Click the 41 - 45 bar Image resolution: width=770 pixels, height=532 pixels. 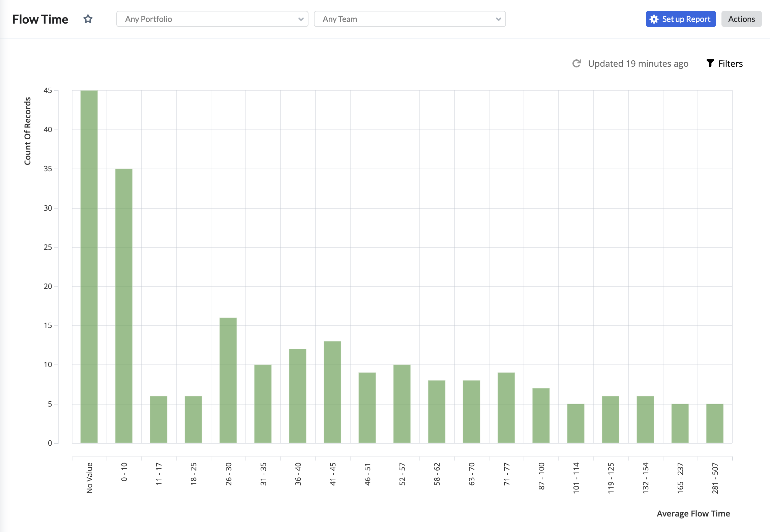332,392
